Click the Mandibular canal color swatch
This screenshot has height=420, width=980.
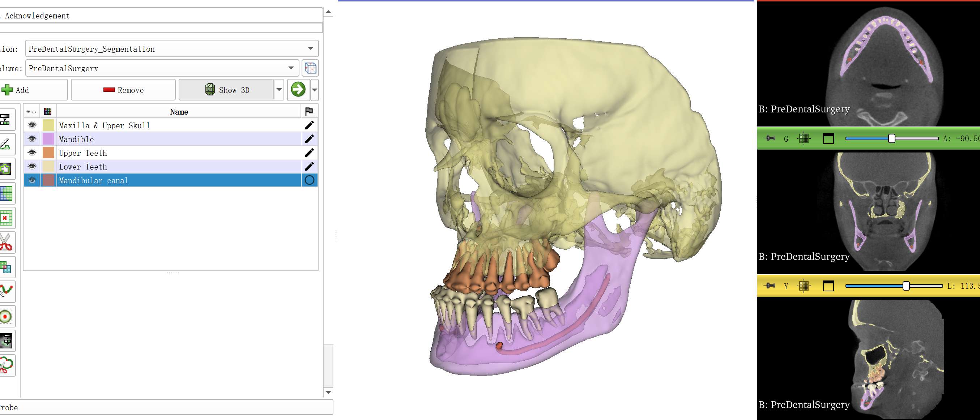click(x=48, y=181)
